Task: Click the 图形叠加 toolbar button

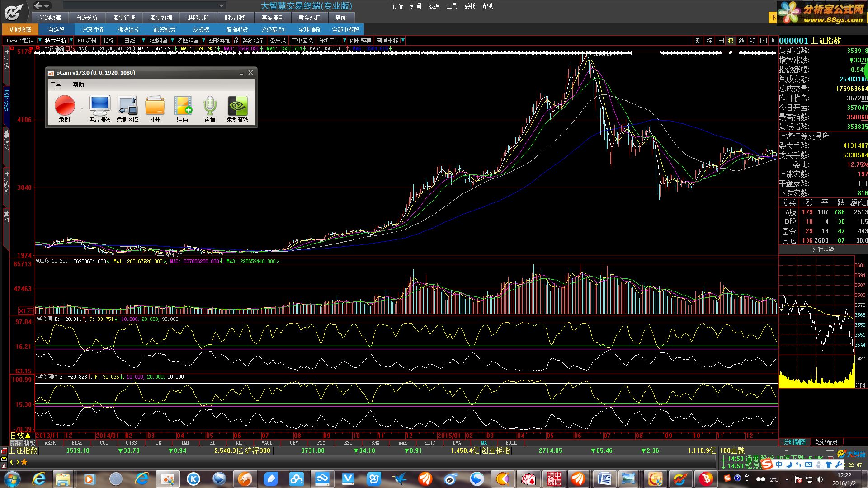Action: click(219, 41)
